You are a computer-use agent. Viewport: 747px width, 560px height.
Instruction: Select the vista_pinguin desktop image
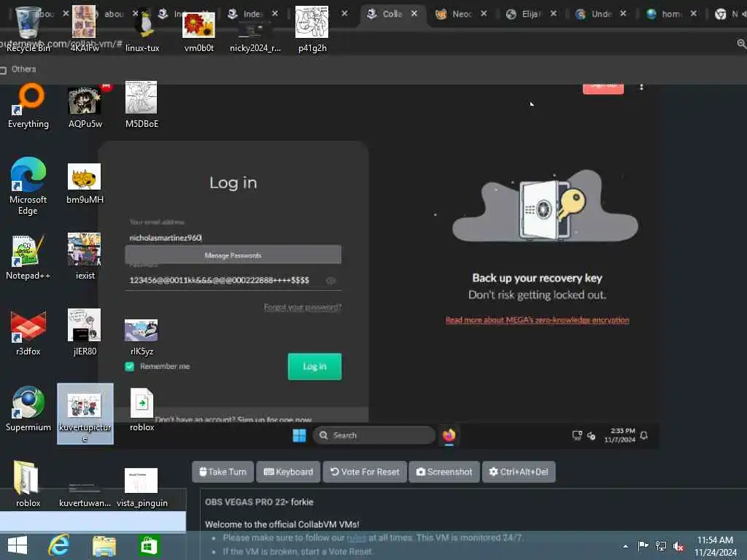coord(142,486)
